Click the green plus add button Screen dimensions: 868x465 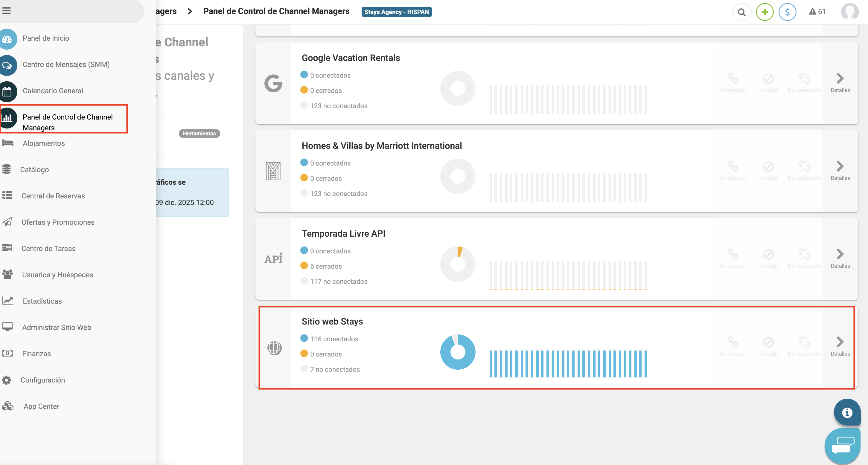click(765, 12)
